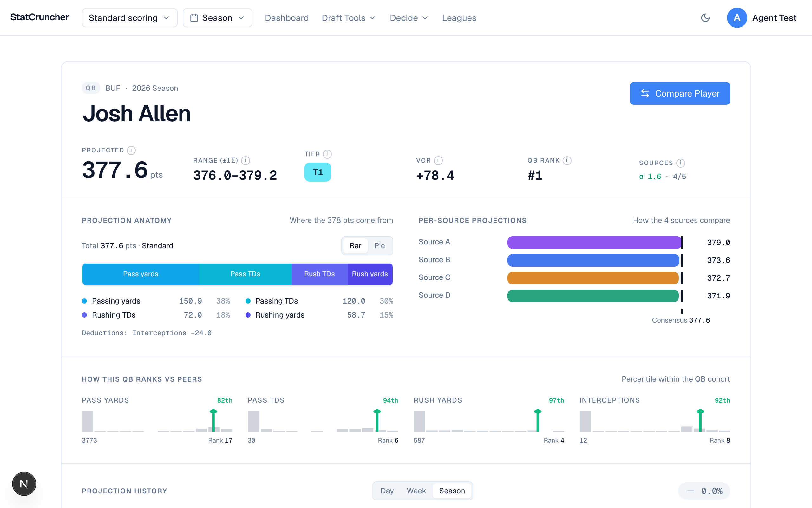This screenshot has width=812, height=508.
Task: Click the 372.7 Source C value
Action: (x=718, y=278)
